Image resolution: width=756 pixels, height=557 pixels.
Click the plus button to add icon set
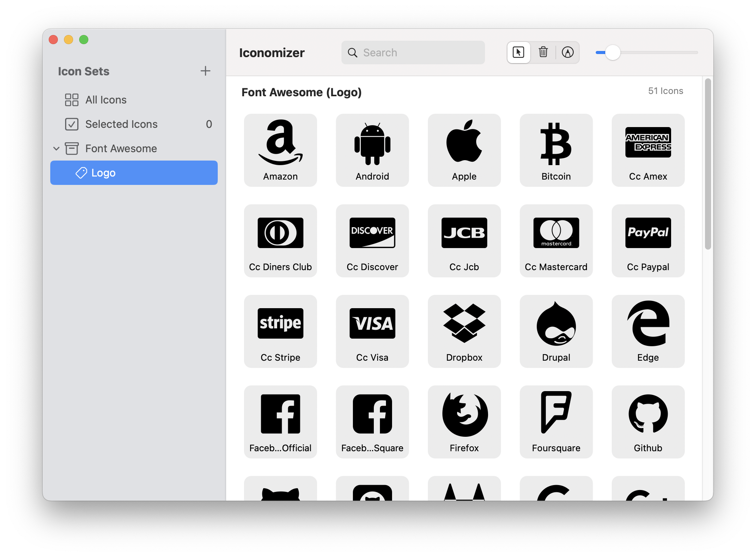pyautogui.click(x=206, y=71)
